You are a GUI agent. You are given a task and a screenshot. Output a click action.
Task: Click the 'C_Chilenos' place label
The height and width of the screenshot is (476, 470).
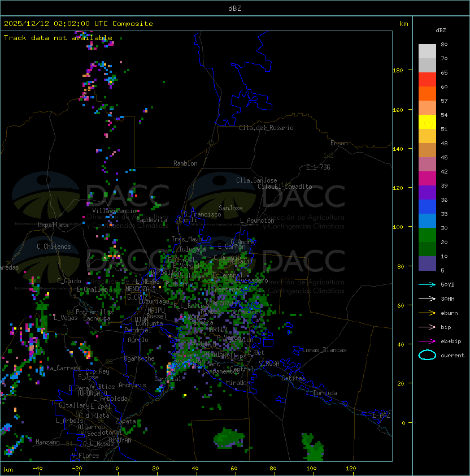54,246
